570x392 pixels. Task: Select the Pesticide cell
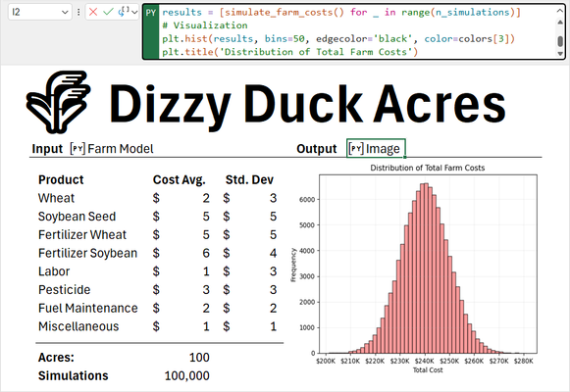65,290
